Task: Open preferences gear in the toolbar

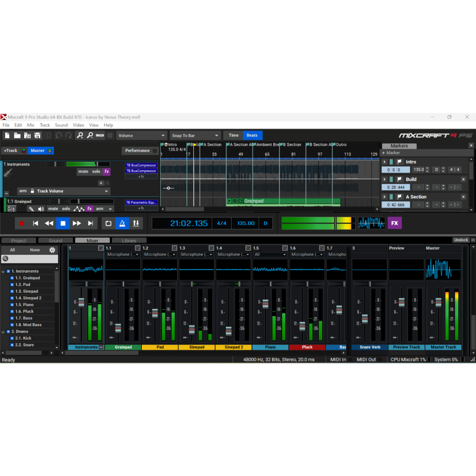Action: click(110, 135)
